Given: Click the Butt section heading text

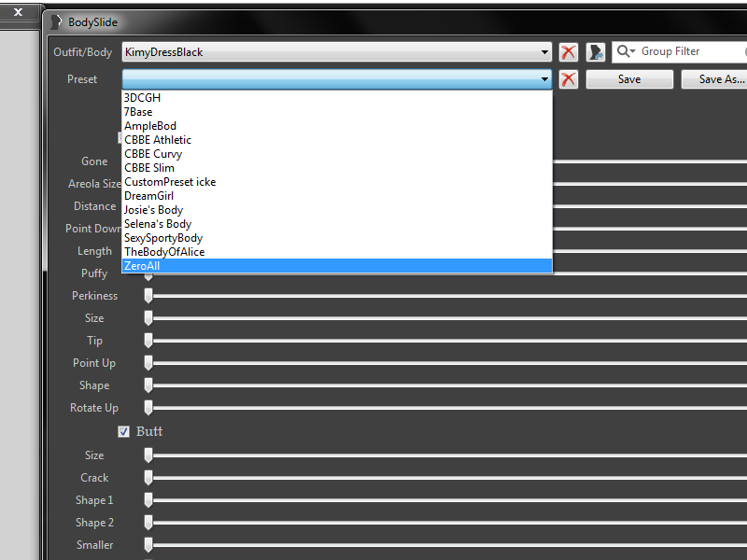Looking at the screenshot, I should tap(149, 431).
